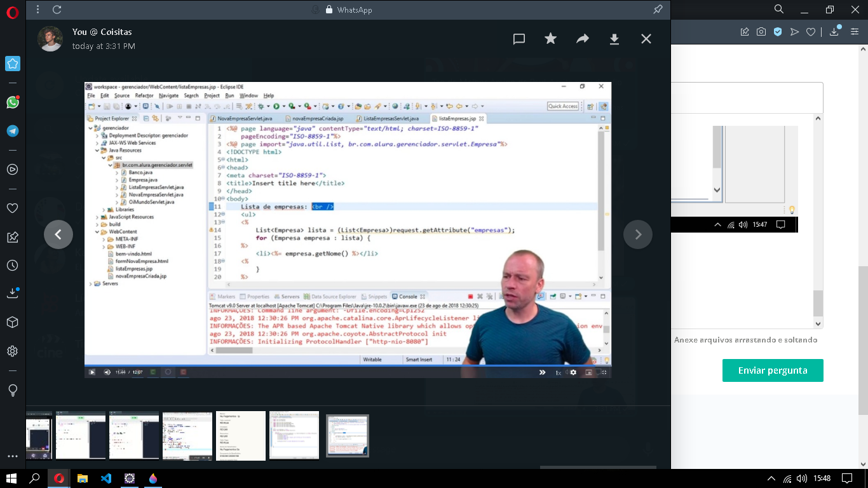Select the fourth thumbnail in strip
This screenshot has width=868, height=488.
click(x=187, y=435)
